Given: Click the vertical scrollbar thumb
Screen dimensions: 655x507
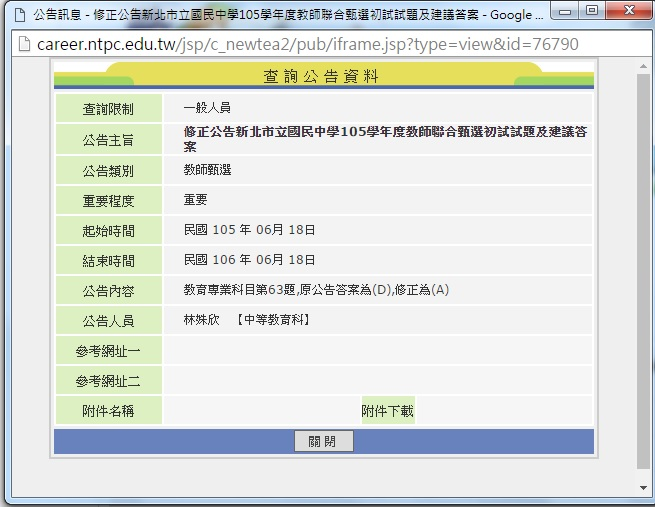Looking at the screenshot, I should pos(644,270).
